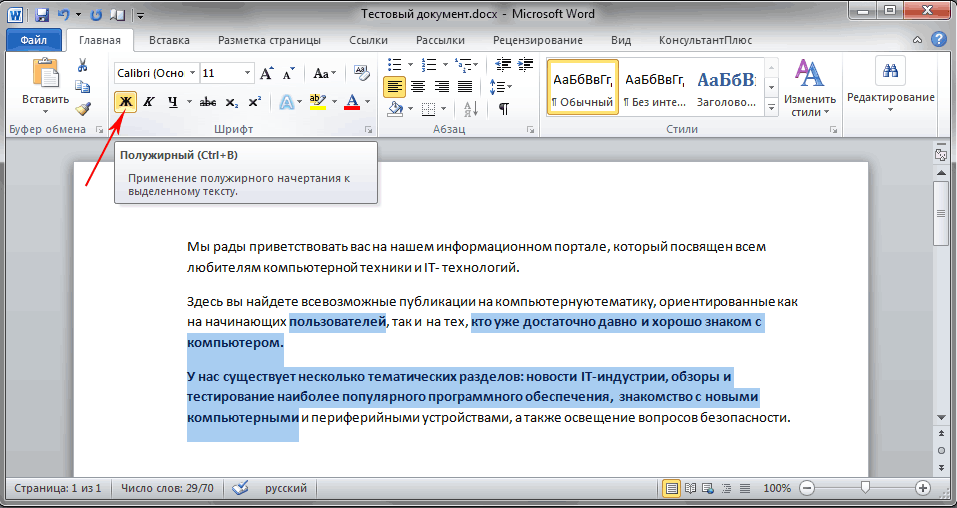Image resolution: width=957 pixels, height=508 pixels.
Task: Apply the Без интервала style
Action: [x=654, y=87]
